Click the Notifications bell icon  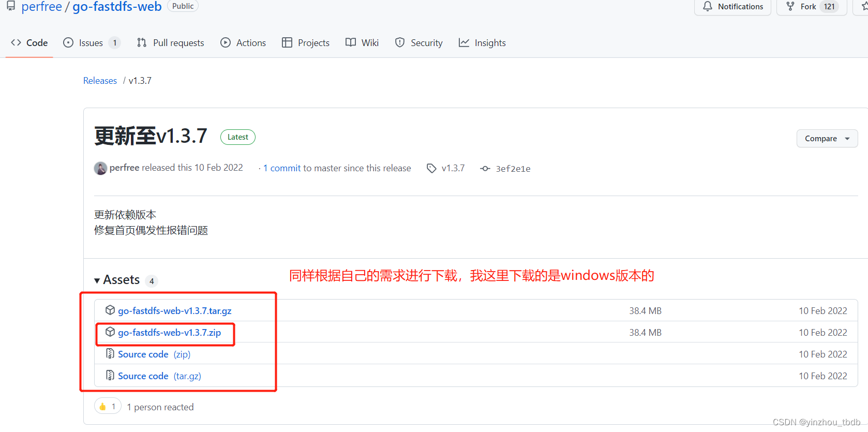[x=708, y=6]
